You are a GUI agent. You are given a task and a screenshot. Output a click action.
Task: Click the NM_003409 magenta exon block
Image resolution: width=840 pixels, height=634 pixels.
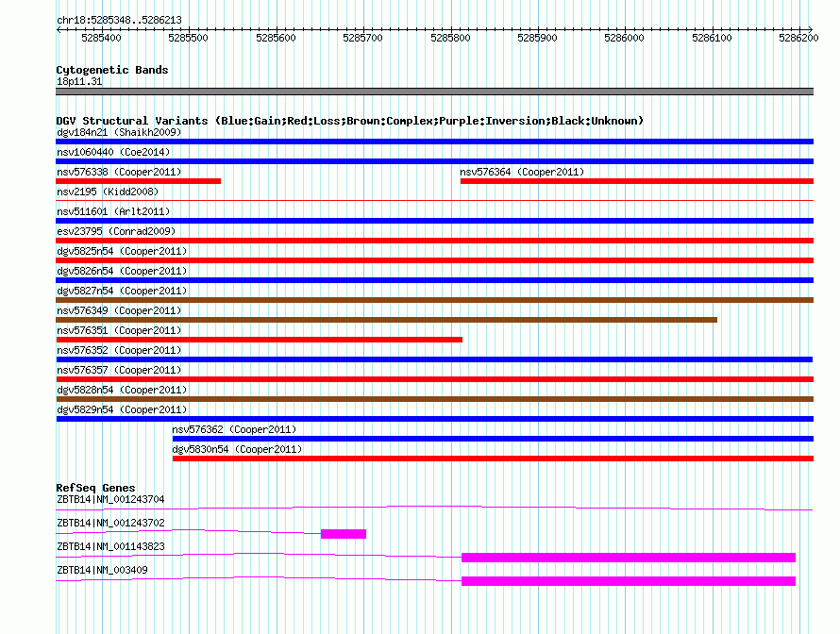(629, 581)
